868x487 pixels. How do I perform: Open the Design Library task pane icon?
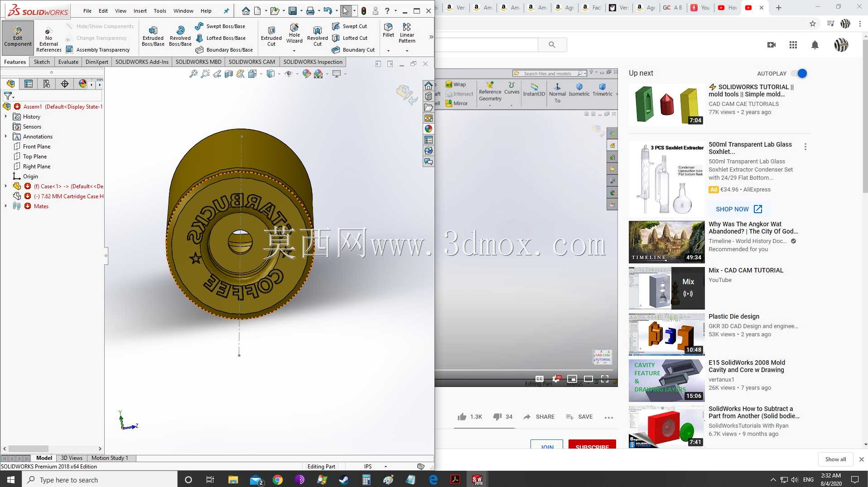(x=429, y=96)
